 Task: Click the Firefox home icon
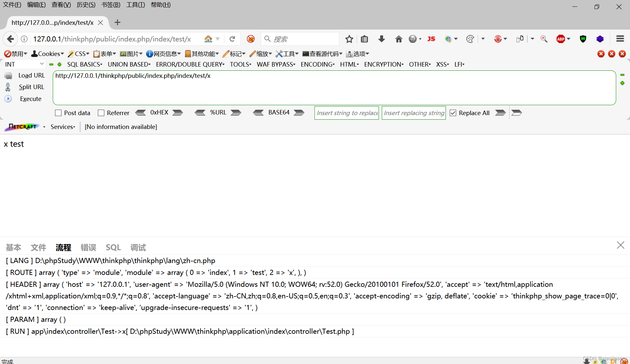(399, 39)
